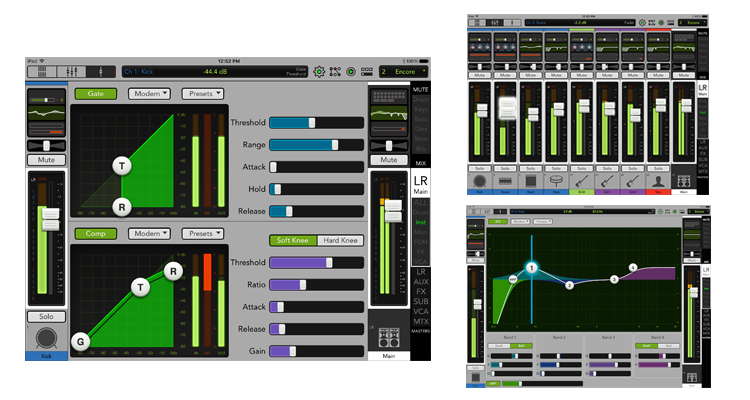
Task: Select the snare drum icon in mixer
Action: [x=508, y=184]
